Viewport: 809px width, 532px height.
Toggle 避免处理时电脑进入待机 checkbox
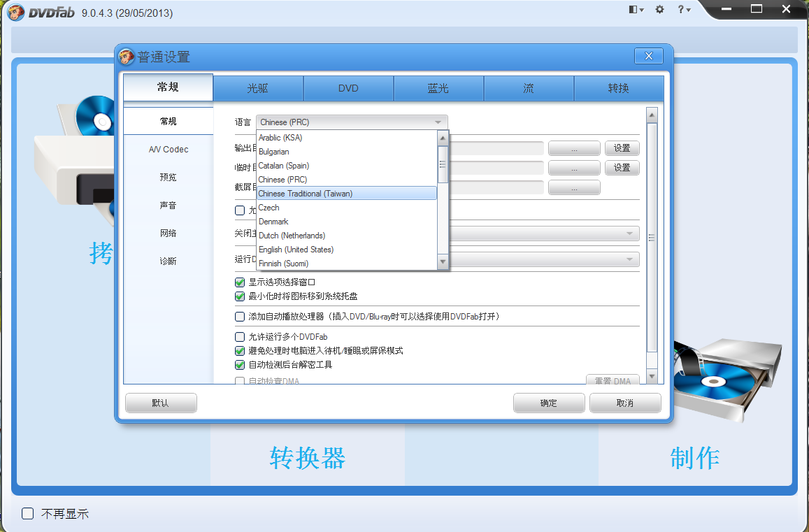click(240, 351)
